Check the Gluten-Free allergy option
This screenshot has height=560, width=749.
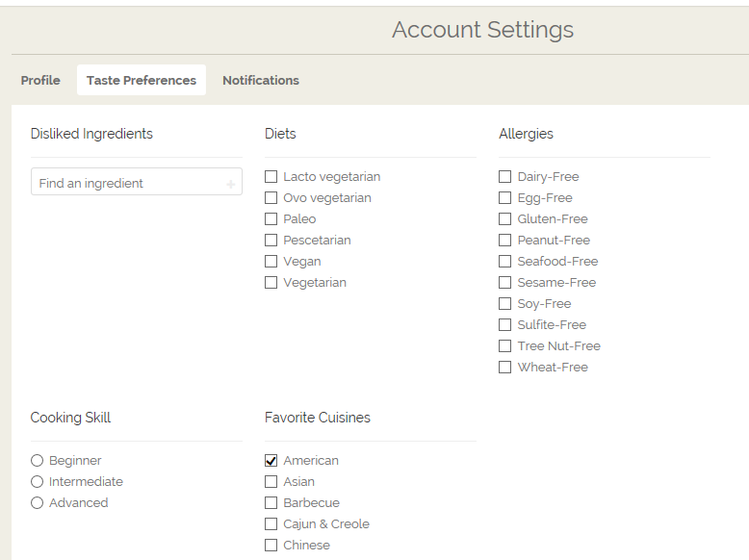pos(505,219)
